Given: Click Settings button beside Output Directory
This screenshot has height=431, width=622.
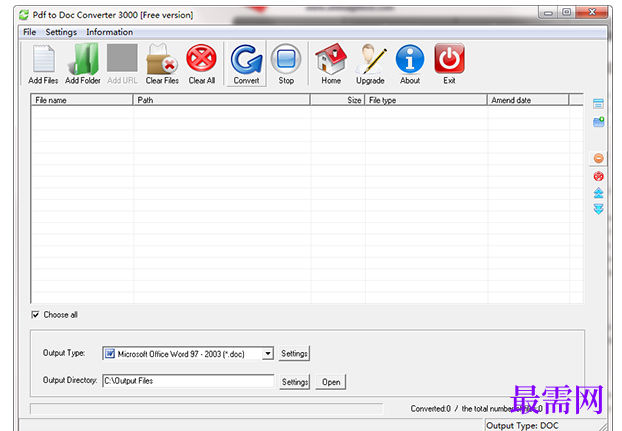Looking at the screenshot, I should pos(294,382).
